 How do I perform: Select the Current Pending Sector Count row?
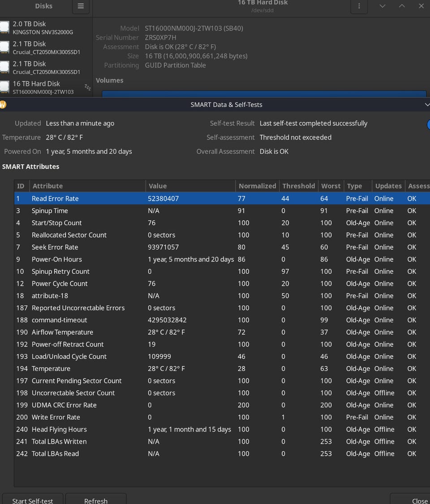[x=222, y=381]
